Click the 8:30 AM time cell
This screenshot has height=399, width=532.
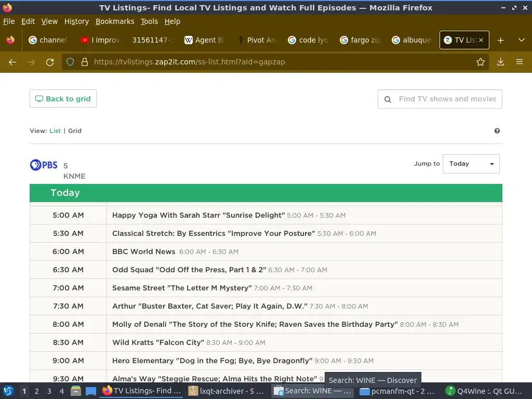tap(68, 342)
